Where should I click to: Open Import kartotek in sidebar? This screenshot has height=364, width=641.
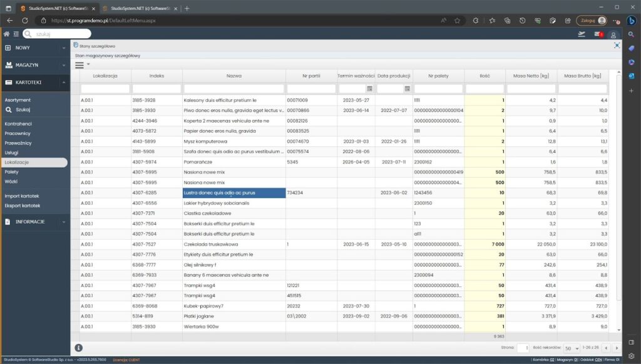click(x=22, y=196)
